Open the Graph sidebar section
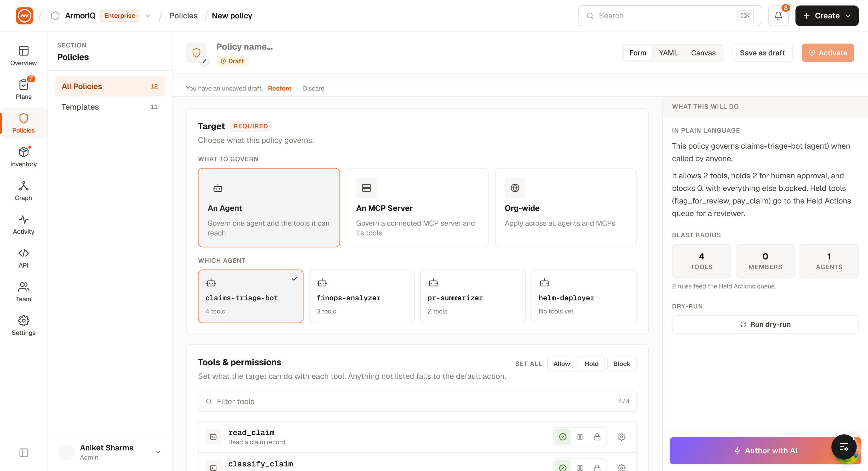868x471 pixels. click(x=24, y=191)
